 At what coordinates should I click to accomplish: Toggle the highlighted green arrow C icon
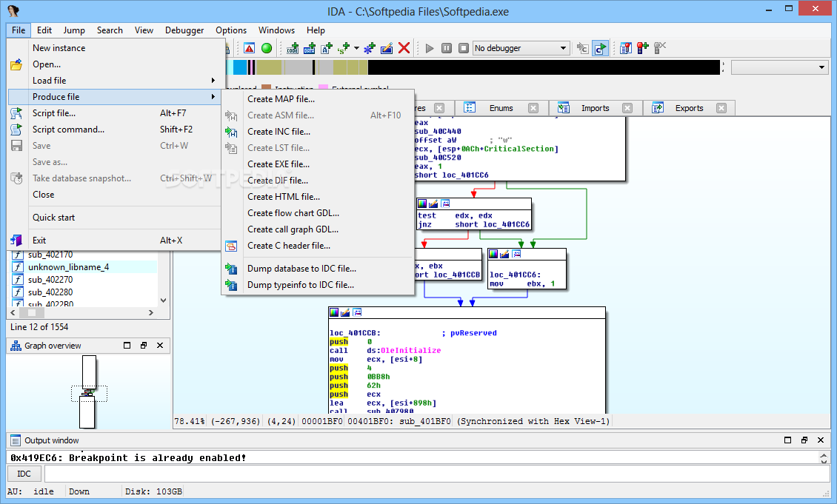point(600,49)
